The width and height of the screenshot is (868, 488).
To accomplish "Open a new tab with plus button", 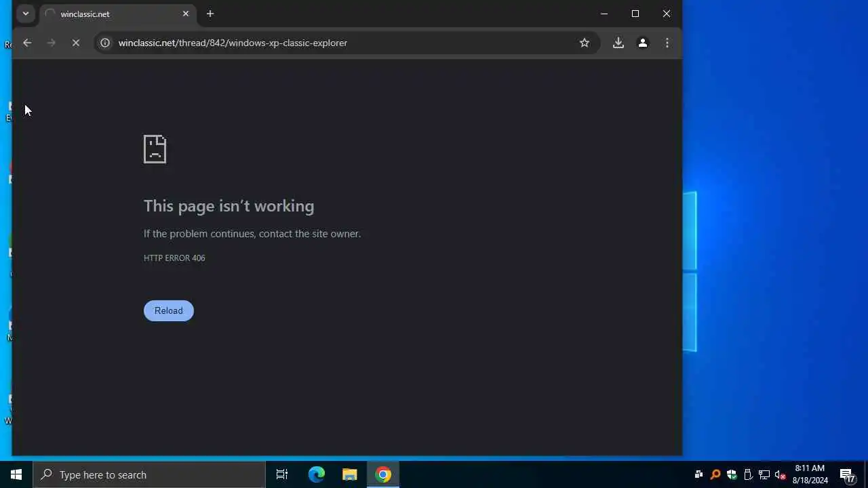I will click(x=210, y=14).
